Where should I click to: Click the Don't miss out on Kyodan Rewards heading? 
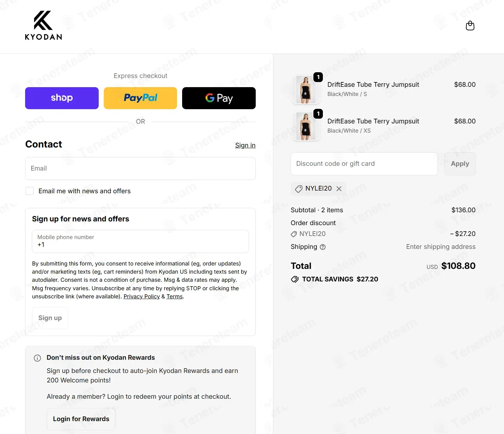101,358
